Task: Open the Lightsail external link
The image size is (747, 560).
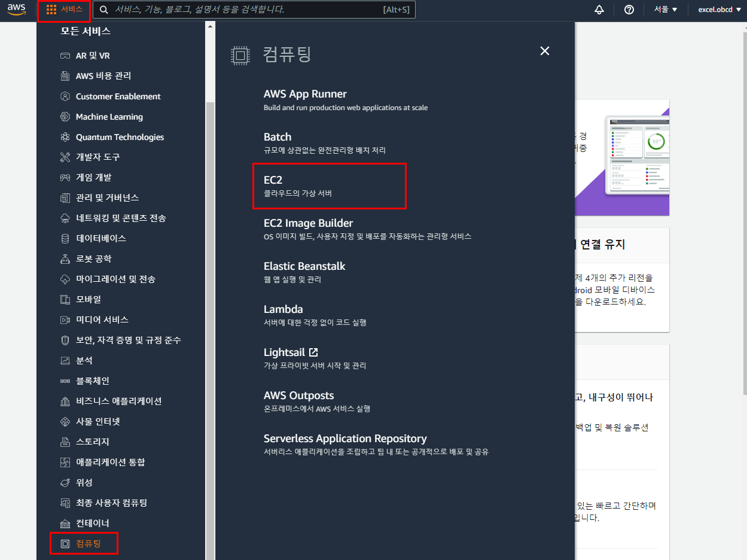Action: pos(291,352)
